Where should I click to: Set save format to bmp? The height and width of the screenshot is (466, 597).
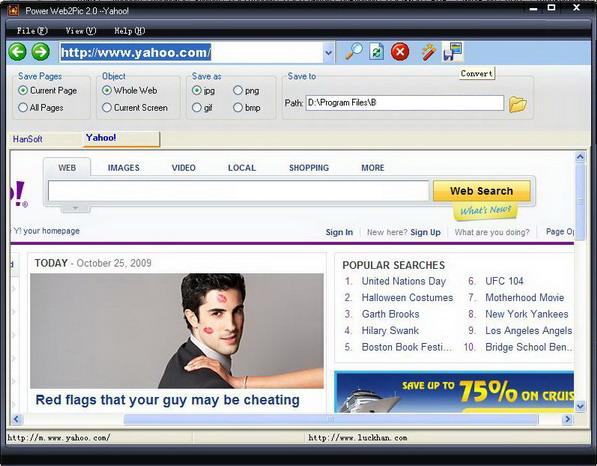coord(247,108)
